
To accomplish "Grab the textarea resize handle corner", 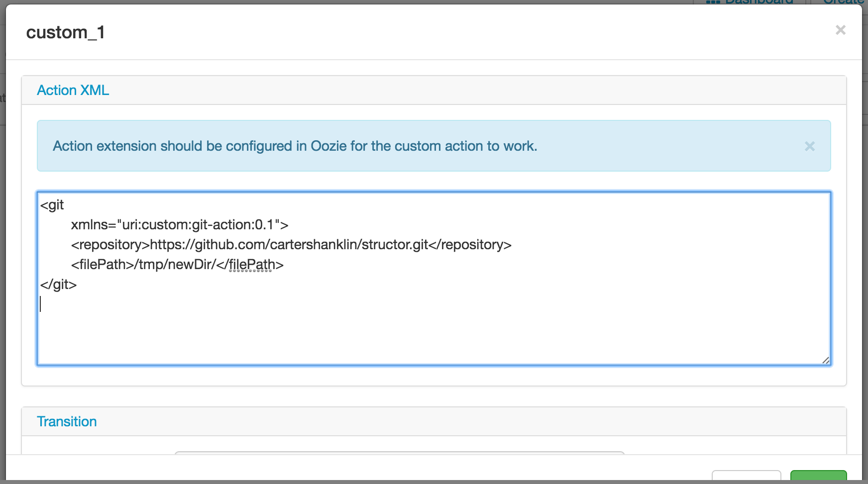I will [x=826, y=360].
